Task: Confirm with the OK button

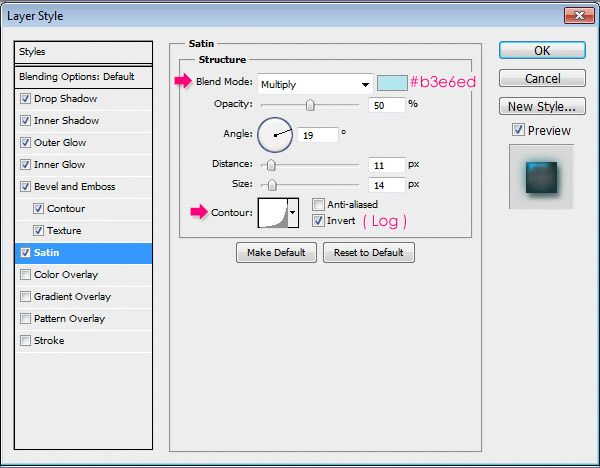Action: coord(542,51)
